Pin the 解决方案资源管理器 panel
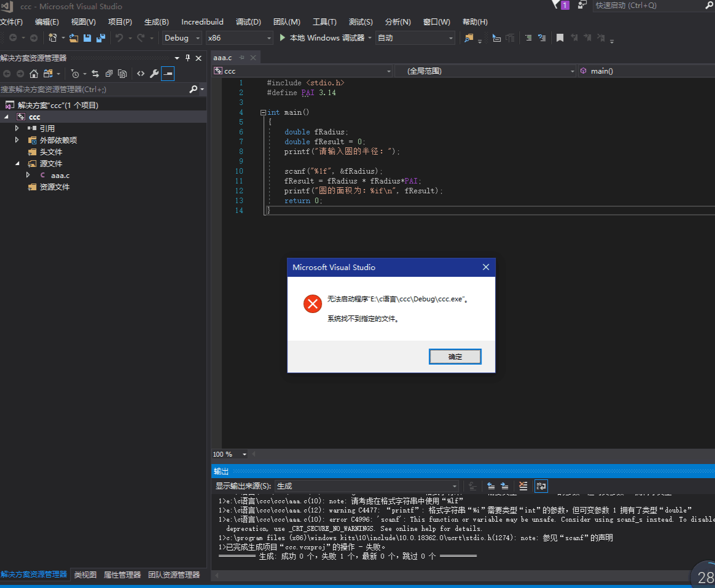This screenshot has height=588, width=715. 187,58
